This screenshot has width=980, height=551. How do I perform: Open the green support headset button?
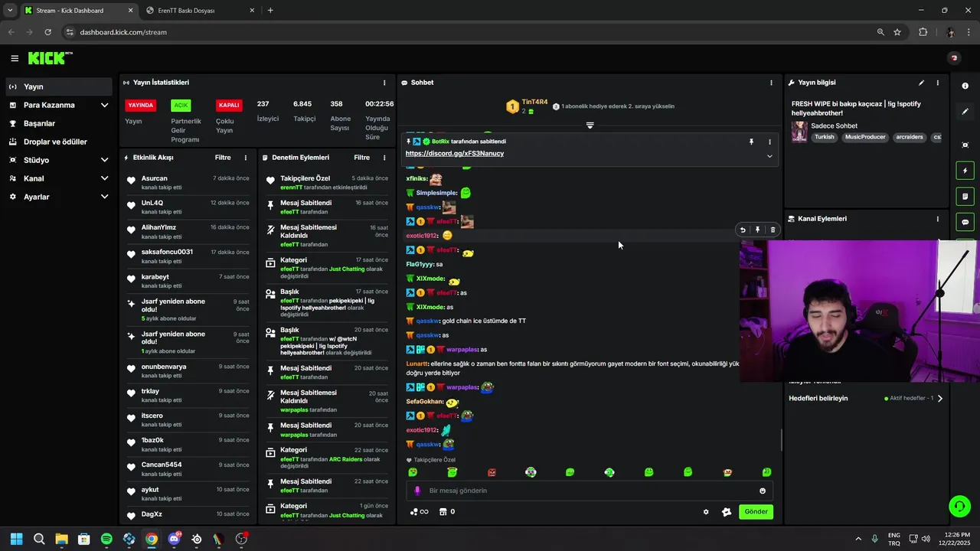959,506
